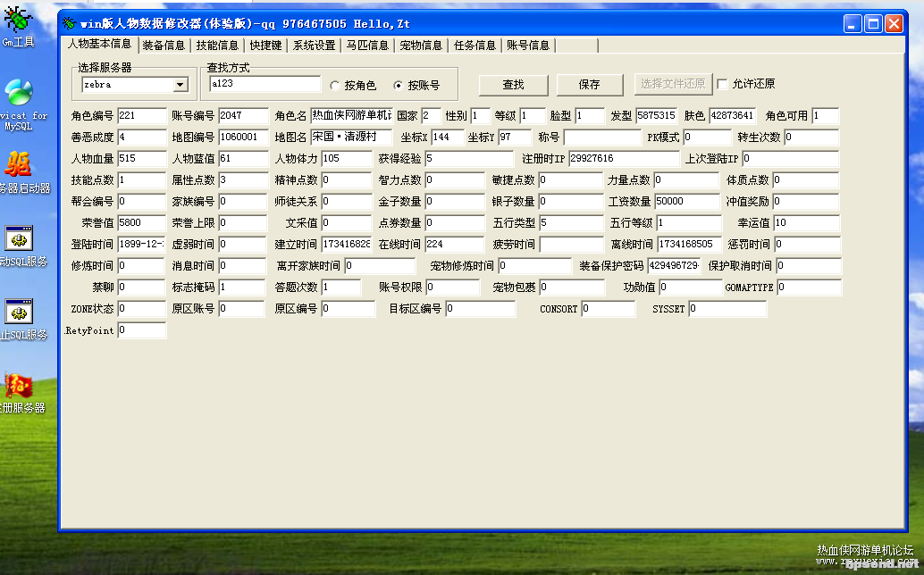The width and height of the screenshot is (924, 575).
Task: Click the 地图编号 field
Action: click(243, 137)
